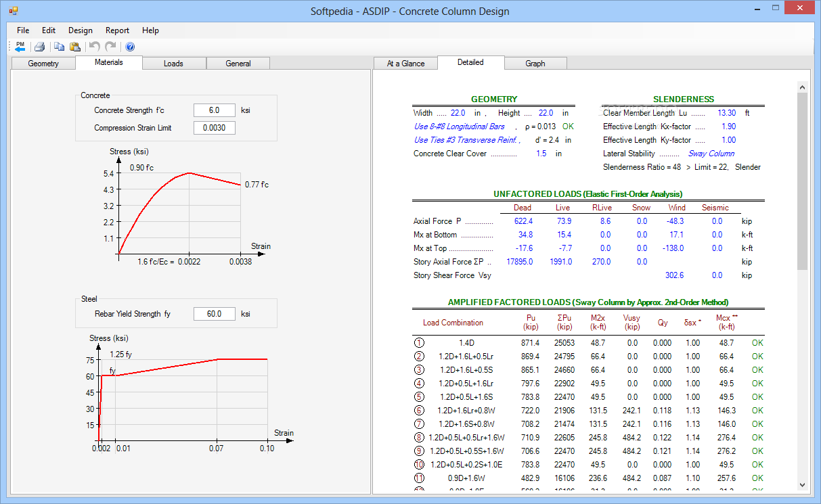Open the Edit menu

click(49, 30)
